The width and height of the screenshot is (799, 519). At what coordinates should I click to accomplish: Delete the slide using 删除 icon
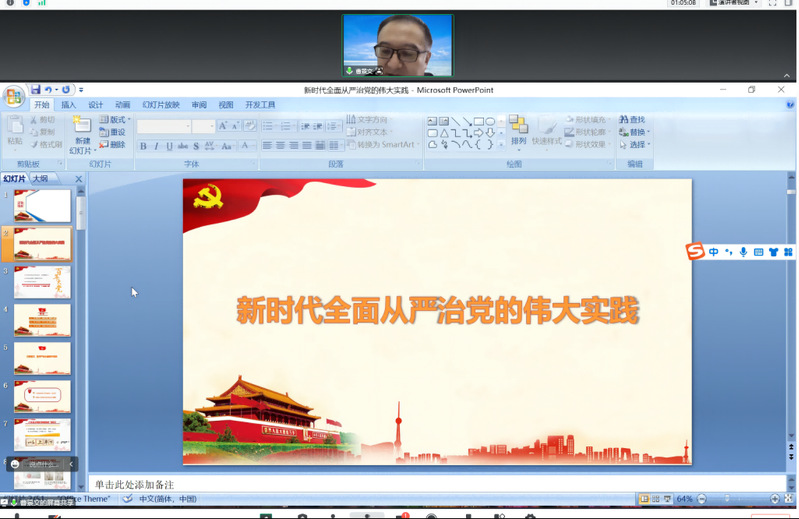(112, 145)
